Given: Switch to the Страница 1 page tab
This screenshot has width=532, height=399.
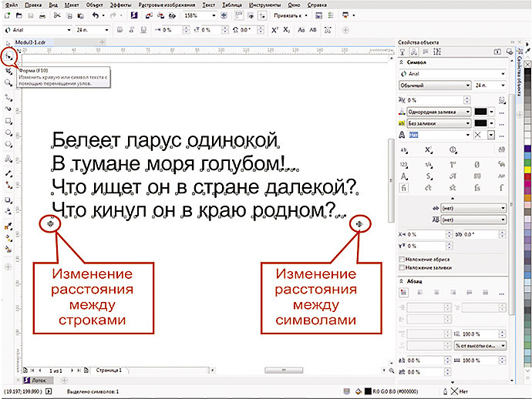Looking at the screenshot, I should pyautogui.click(x=110, y=370).
